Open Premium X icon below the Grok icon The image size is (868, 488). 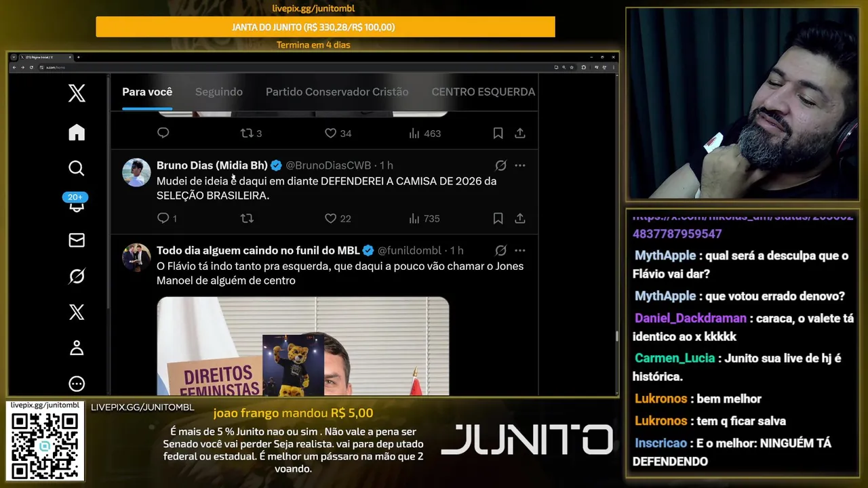[x=77, y=312]
